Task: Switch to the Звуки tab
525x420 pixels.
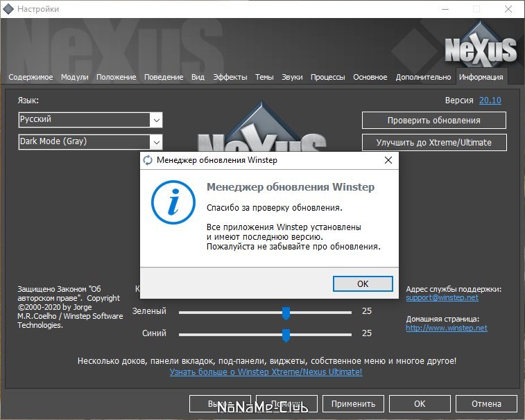Action: 292,77
